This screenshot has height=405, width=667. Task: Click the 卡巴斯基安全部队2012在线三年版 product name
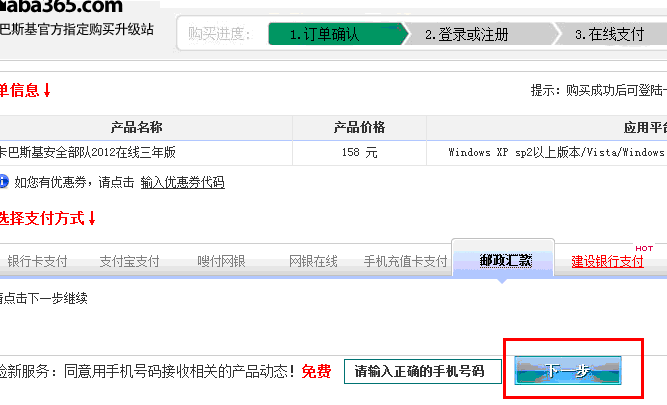87,152
